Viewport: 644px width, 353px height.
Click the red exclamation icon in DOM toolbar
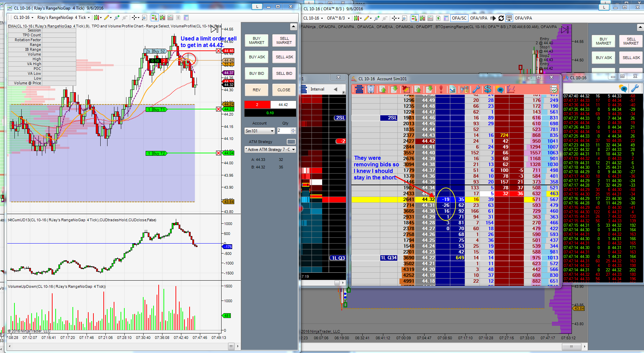click(x=441, y=90)
